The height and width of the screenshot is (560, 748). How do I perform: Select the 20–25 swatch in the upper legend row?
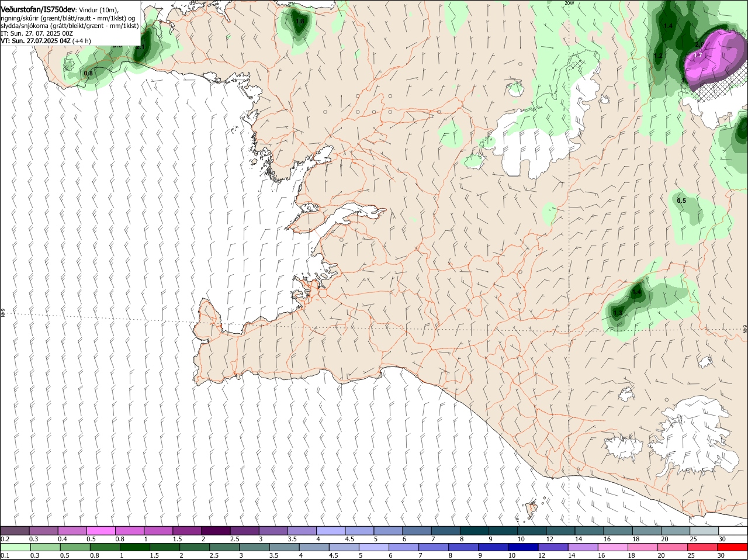[676, 531]
